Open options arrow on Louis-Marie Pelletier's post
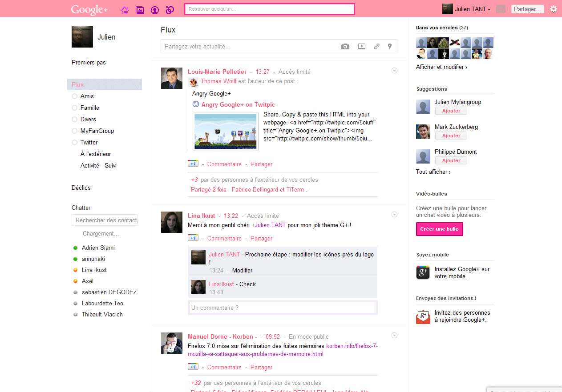Image resolution: width=562 pixels, height=392 pixels. pyautogui.click(x=394, y=71)
